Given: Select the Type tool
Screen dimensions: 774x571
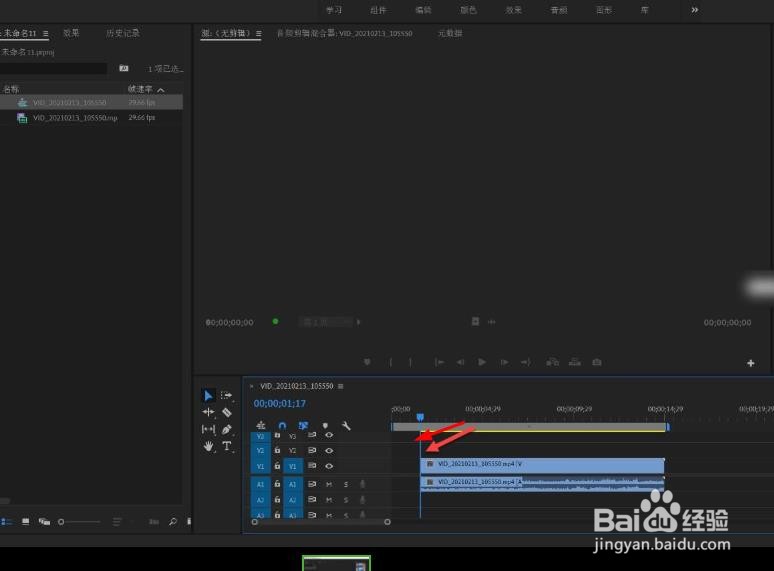Looking at the screenshot, I should 227,446.
